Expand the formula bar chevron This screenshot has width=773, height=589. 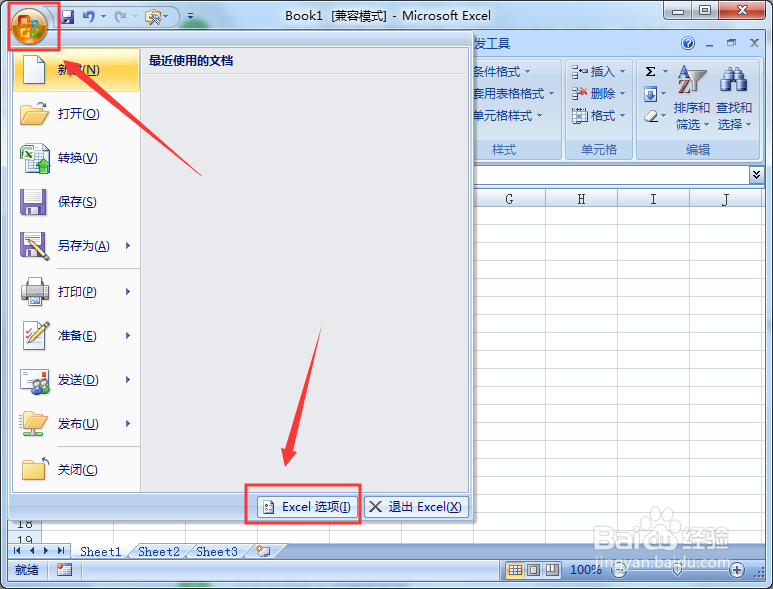757,174
